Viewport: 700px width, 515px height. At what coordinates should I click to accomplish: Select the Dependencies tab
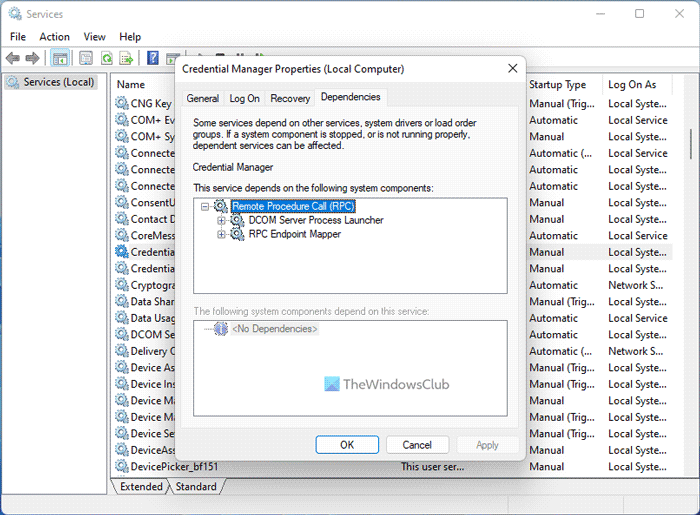click(x=351, y=97)
